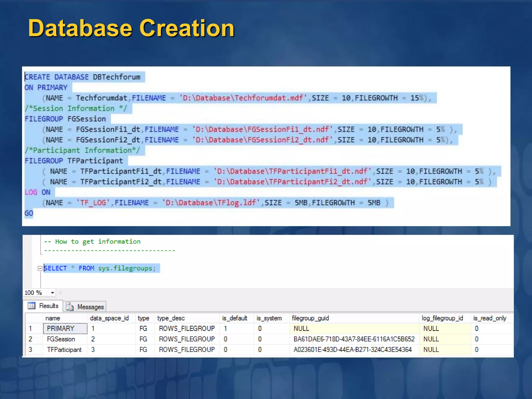Click the Database Creation slide title
The height and width of the screenshot is (399, 532).
click(131, 28)
